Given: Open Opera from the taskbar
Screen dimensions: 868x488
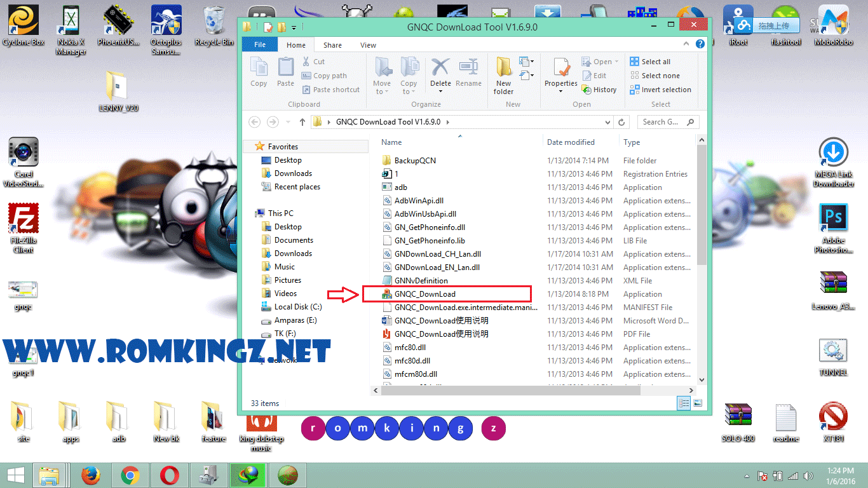Looking at the screenshot, I should tap(170, 475).
